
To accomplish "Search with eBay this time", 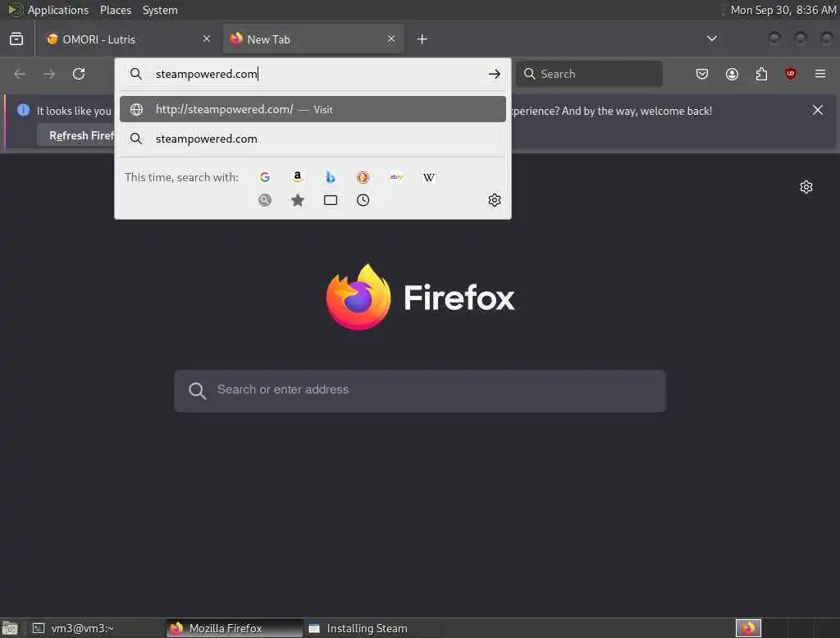I will pos(396,177).
